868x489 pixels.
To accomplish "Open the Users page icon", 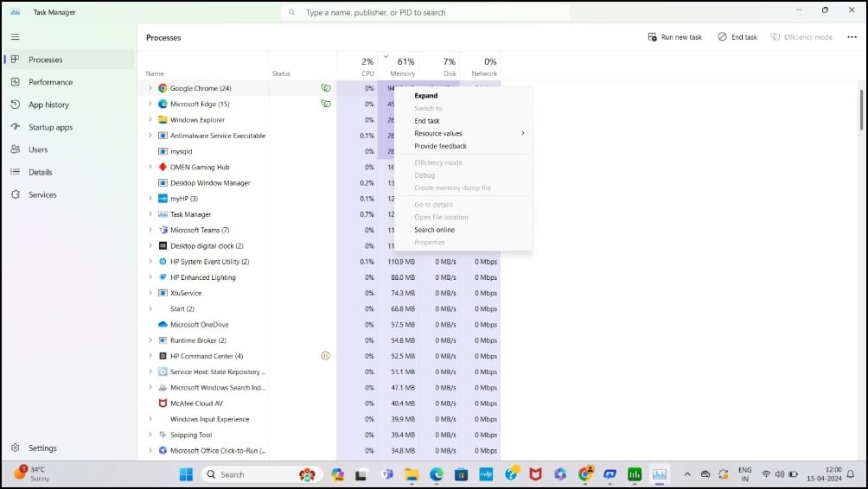I will point(16,149).
